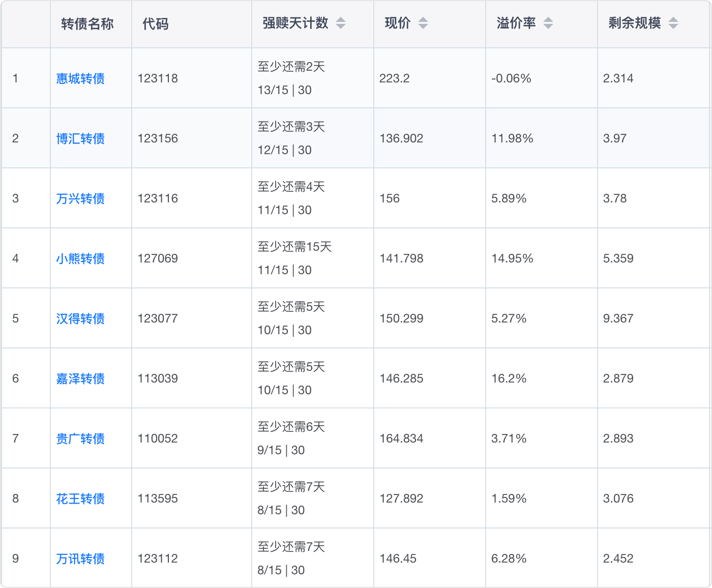Click bond code 123118 cell
Screen dimensions: 712x588
point(158,78)
